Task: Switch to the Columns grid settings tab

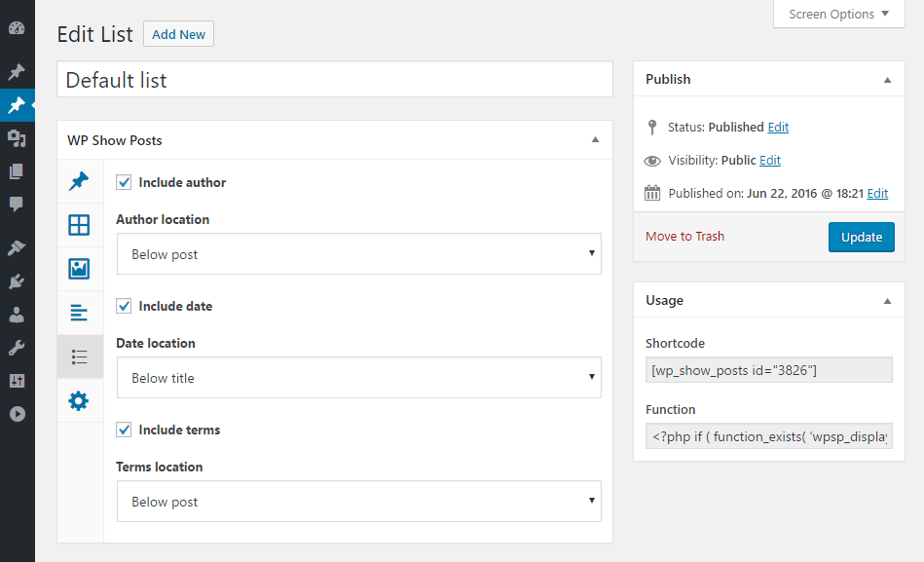Action: 79,225
